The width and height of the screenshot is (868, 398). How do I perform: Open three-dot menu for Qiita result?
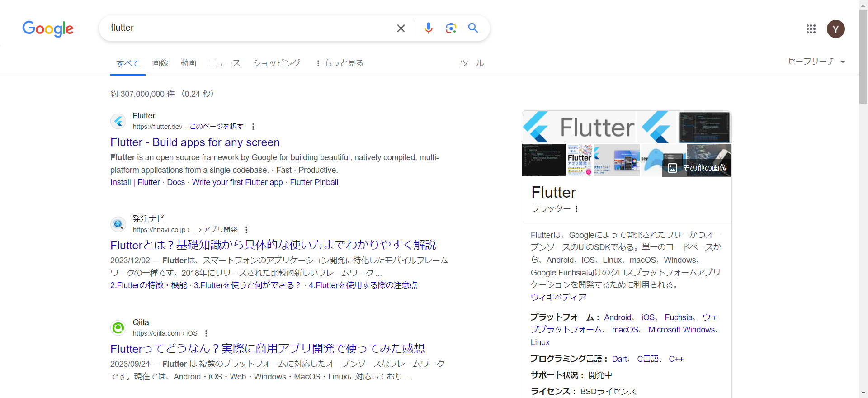(206, 333)
